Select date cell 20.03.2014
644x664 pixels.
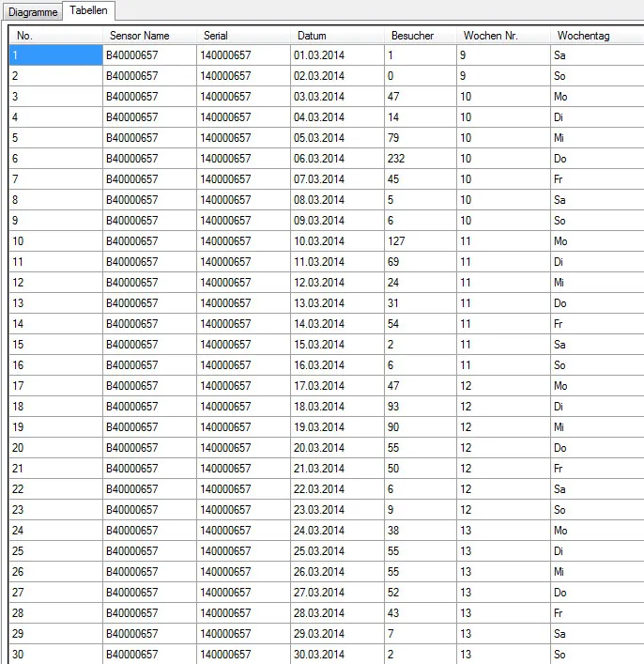(337, 448)
